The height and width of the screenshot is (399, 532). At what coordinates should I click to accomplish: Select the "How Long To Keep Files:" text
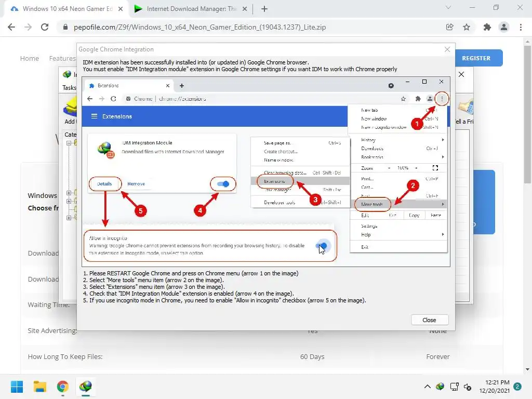coord(65,356)
